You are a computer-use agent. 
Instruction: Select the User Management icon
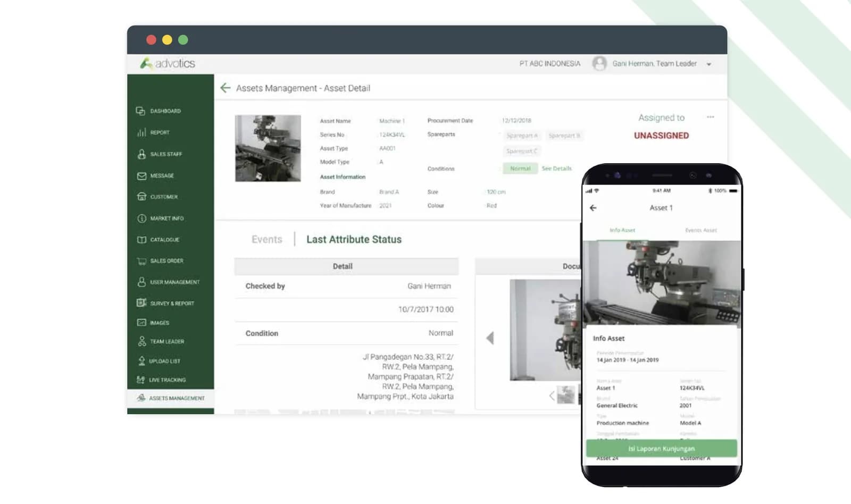tap(141, 282)
